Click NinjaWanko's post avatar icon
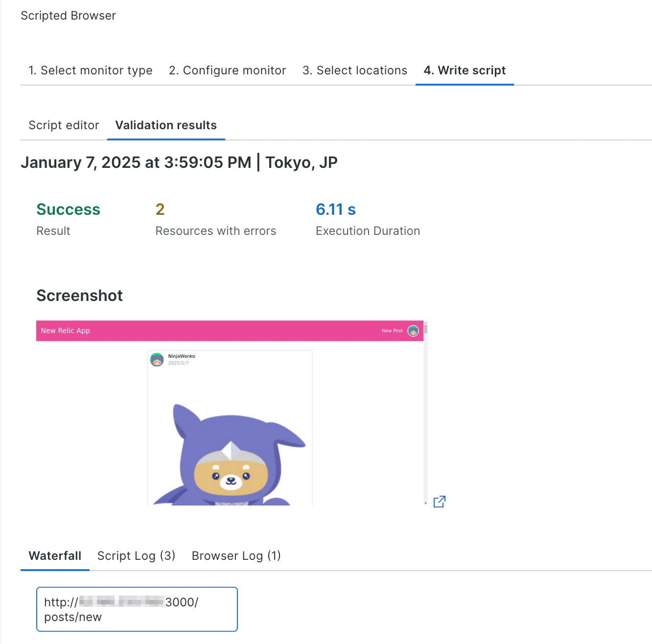 157,360
